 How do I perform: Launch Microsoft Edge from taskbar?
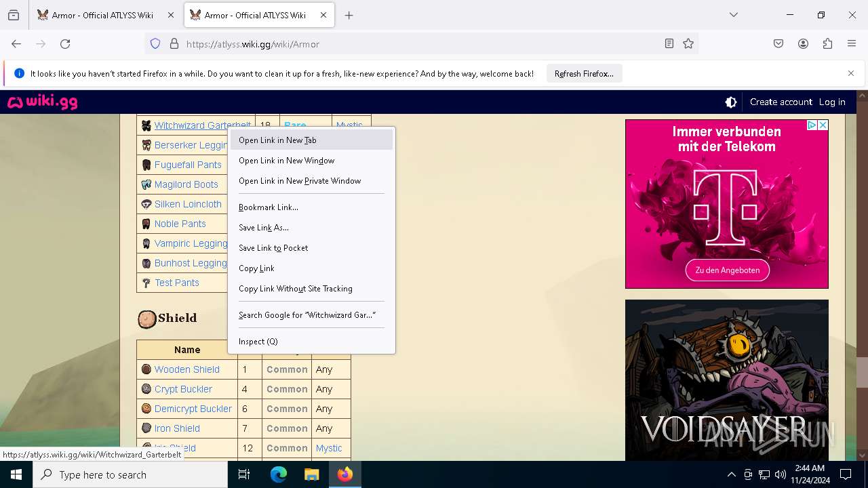tap(279, 474)
